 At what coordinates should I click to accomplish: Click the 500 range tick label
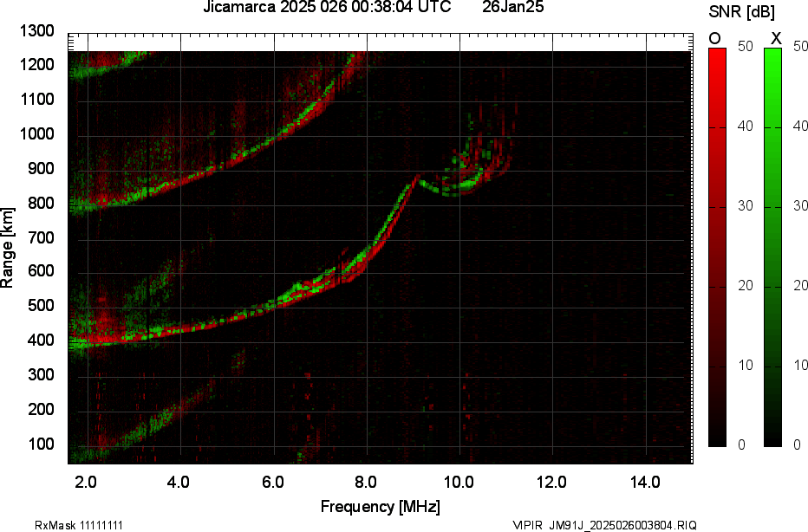pyautogui.click(x=41, y=305)
